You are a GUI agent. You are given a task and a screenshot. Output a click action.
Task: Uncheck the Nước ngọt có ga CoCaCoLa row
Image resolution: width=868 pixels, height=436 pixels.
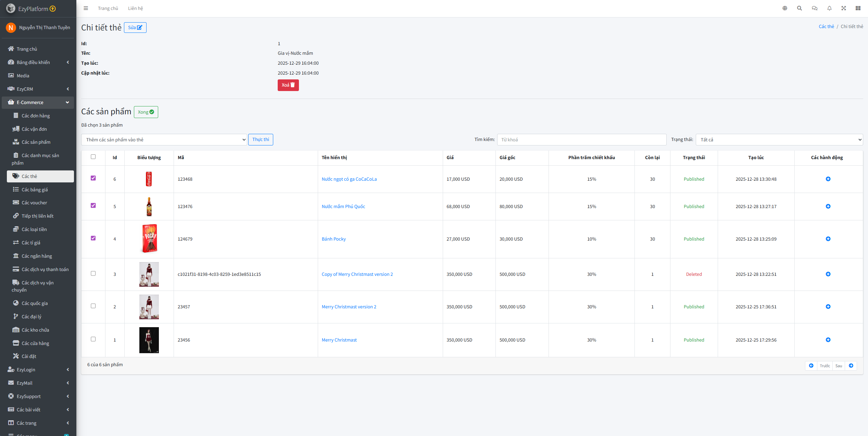point(93,178)
